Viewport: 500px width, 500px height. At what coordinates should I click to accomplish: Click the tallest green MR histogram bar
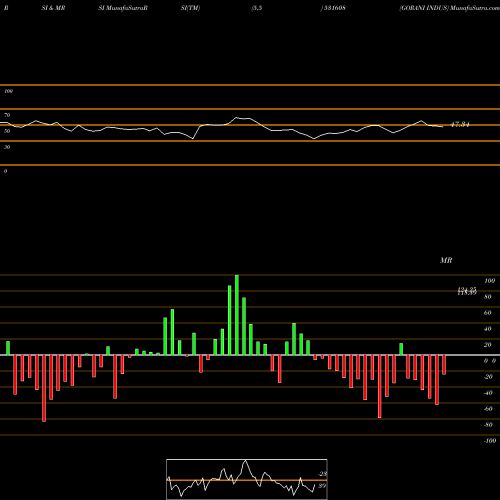pos(237,315)
